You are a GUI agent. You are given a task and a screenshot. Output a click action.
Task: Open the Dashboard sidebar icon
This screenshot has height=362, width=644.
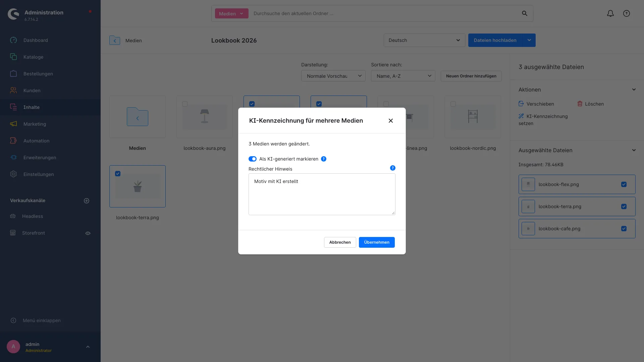[x=13, y=40]
